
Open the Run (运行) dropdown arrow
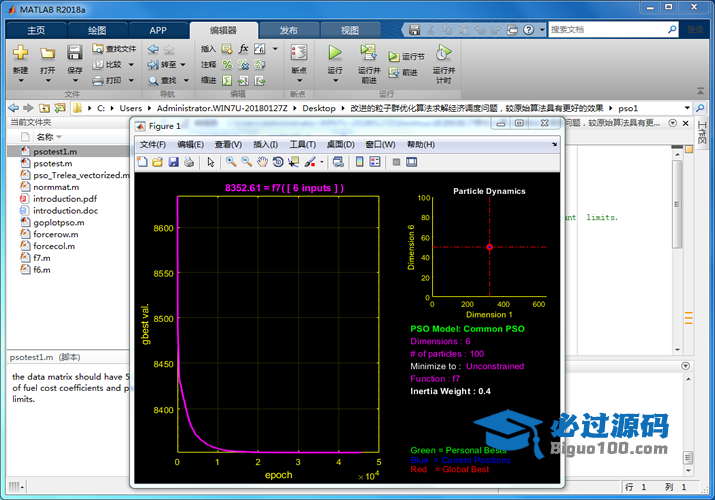335,81
